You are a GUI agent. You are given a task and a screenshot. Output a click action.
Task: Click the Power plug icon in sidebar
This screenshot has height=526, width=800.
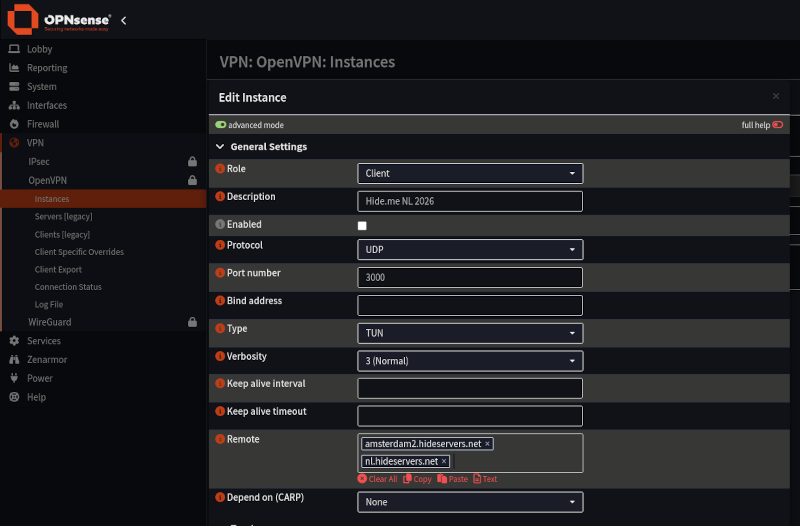14,378
